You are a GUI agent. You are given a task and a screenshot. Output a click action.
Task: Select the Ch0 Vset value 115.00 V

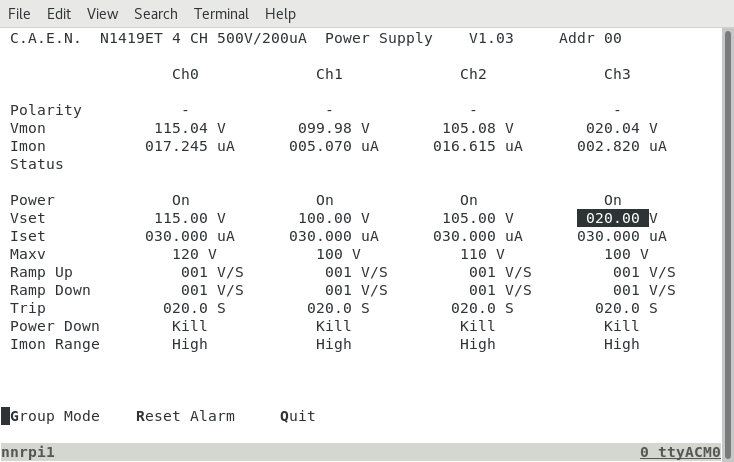click(189, 218)
